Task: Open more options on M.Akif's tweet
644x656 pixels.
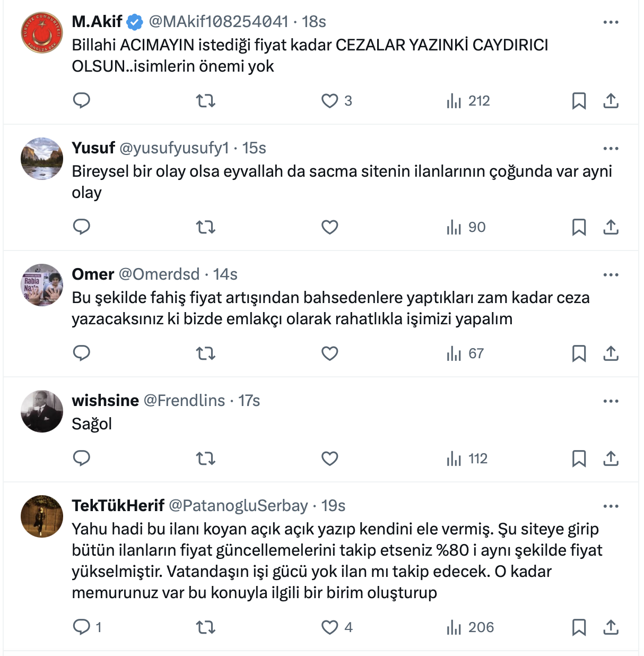Action: 611,22
